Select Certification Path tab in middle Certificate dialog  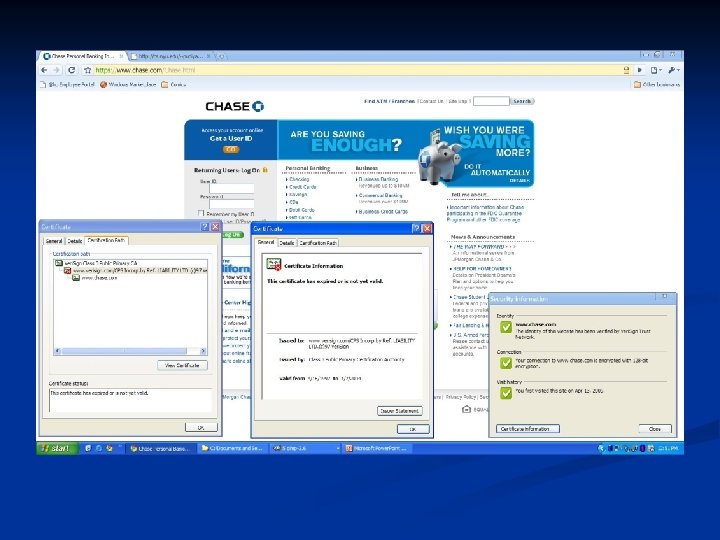(318, 243)
